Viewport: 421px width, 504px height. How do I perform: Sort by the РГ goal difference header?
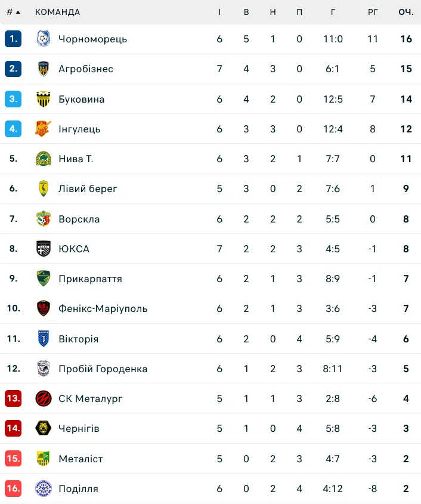coord(373,12)
